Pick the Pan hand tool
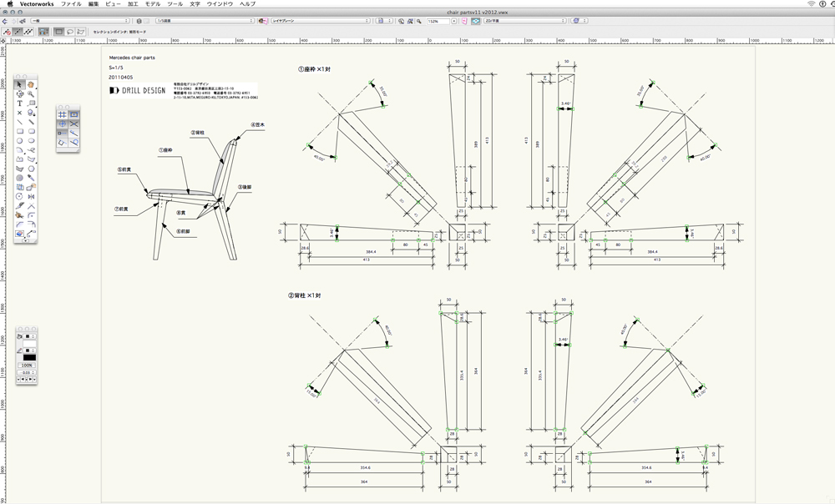835x504 pixels. coord(31,84)
